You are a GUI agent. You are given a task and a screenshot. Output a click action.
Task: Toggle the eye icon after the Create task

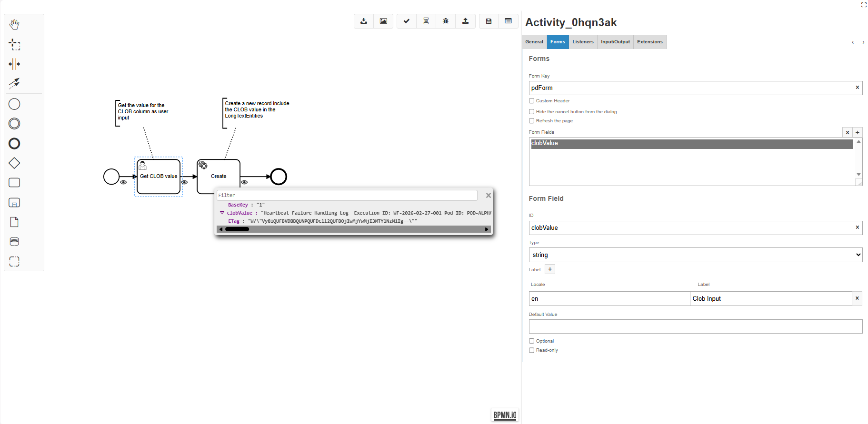click(244, 182)
